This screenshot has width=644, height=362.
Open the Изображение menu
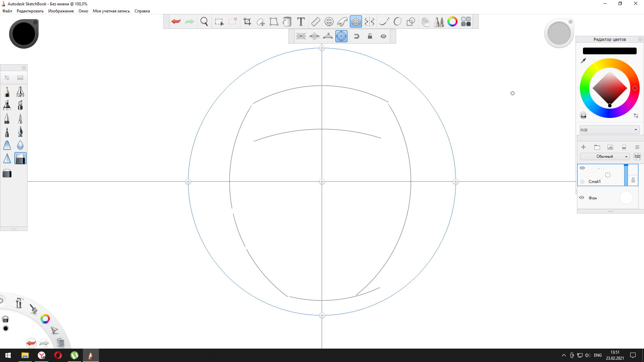(61, 11)
